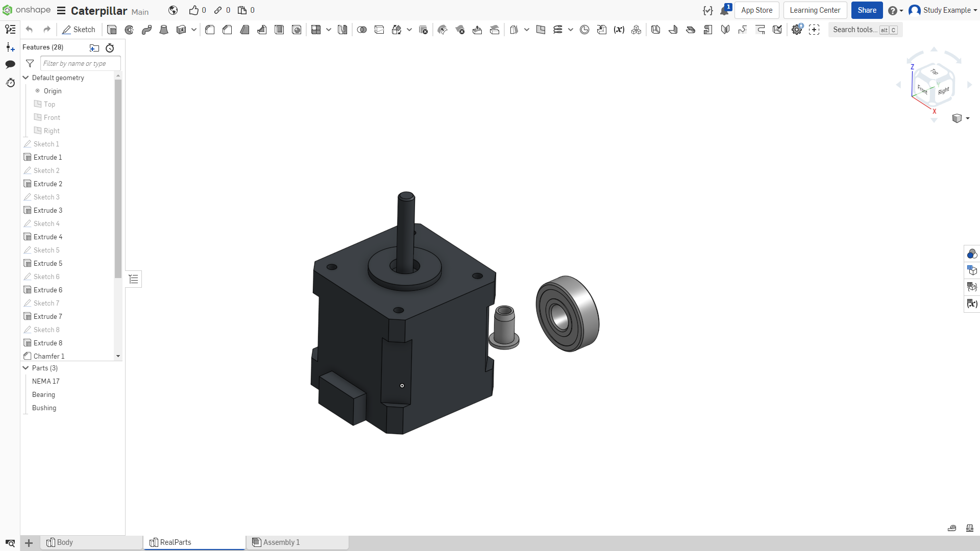Viewport: 980px width, 551px height.
Task: Select the Bearing part in Parts list
Action: pos(43,394)
